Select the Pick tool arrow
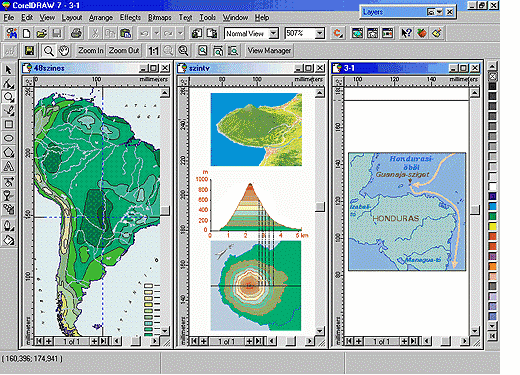520x375 pixels. click(x=8, y=70)
